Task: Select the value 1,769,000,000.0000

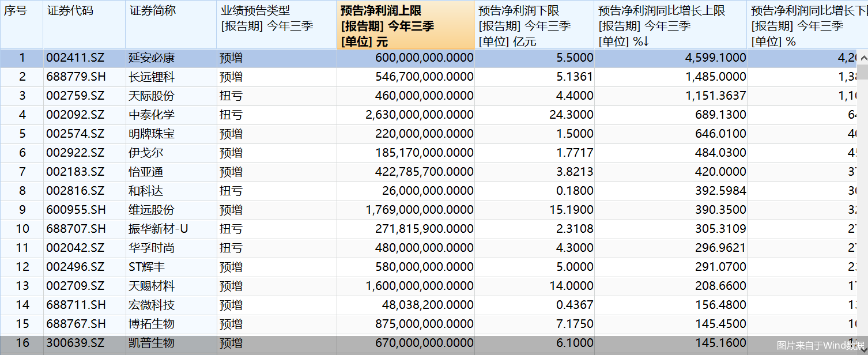Action: pos(420,210)
